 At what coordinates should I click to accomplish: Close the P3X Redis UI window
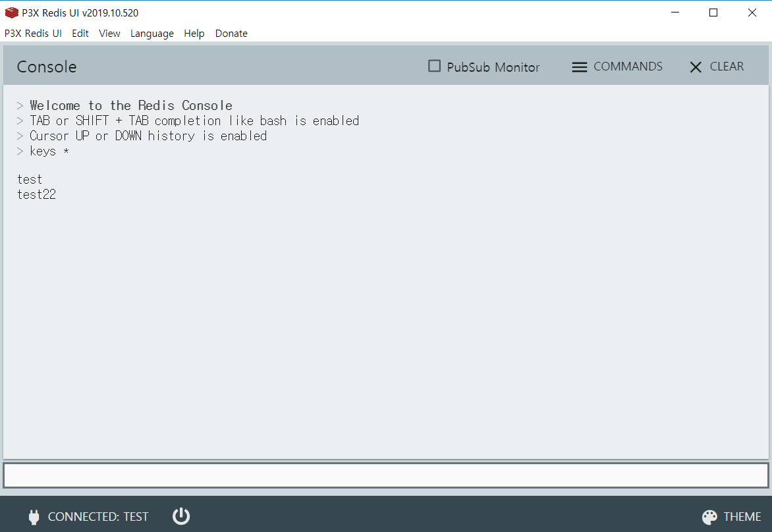click(x=752, y=13)
